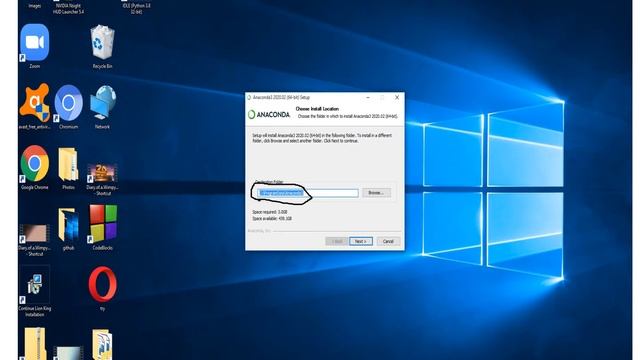Click inside the Destination Folder field
This screenshot has width=640, height=360.
click(309, 193)
